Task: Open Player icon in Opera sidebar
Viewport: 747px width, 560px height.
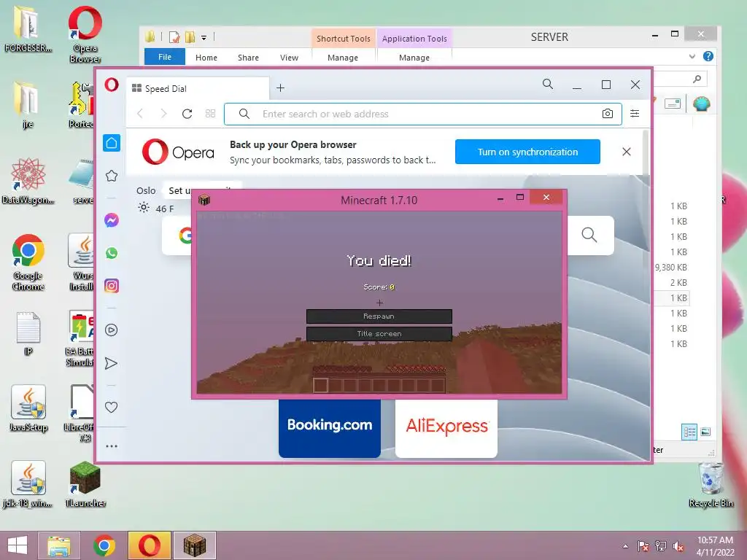Action: tap(112, 330)
